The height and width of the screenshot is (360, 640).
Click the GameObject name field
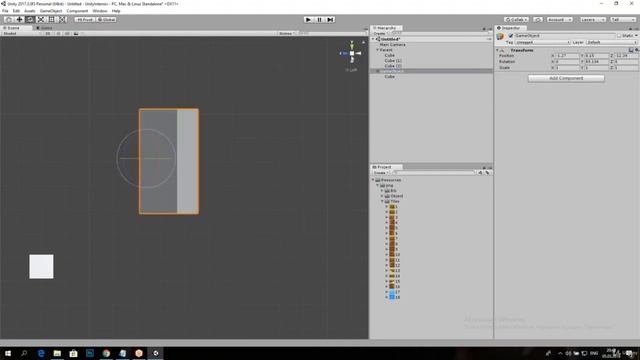(x=564, y=36)
